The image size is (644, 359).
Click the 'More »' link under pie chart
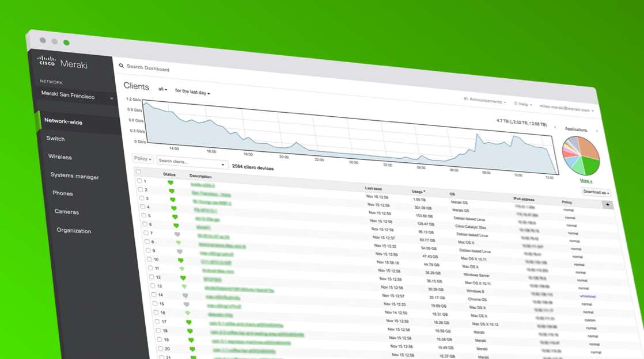point(586,181)
